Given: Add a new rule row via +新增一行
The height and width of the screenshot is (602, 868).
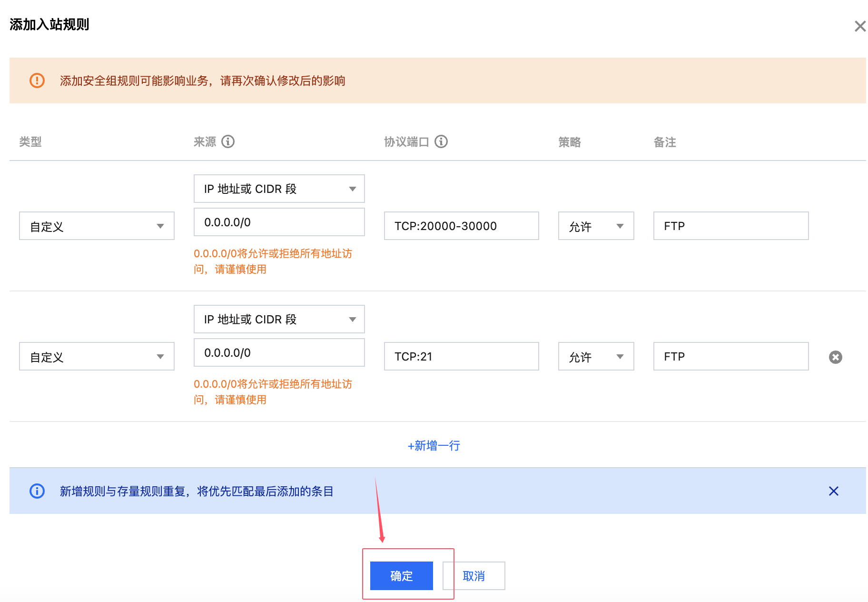Looking at the screenshot, I should click(434, 445).
